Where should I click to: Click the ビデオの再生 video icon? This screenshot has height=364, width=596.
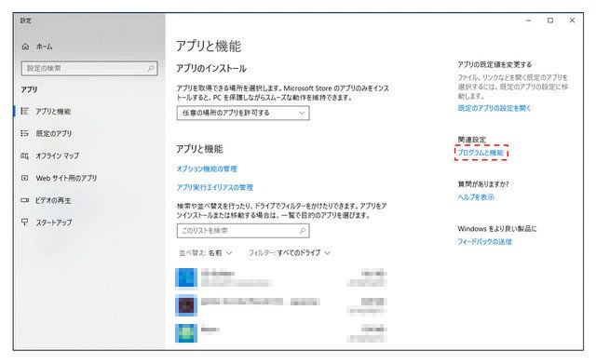(x=25, y=200)
